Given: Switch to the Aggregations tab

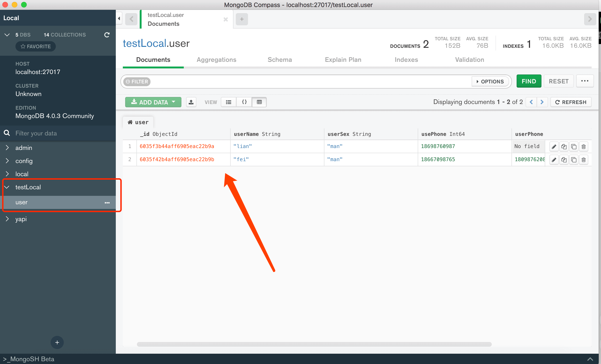Looking at the screenshot, I should pos(215,59).
